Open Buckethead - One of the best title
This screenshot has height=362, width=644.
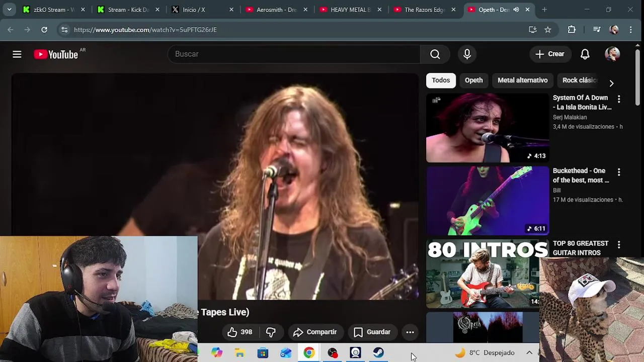581,175
